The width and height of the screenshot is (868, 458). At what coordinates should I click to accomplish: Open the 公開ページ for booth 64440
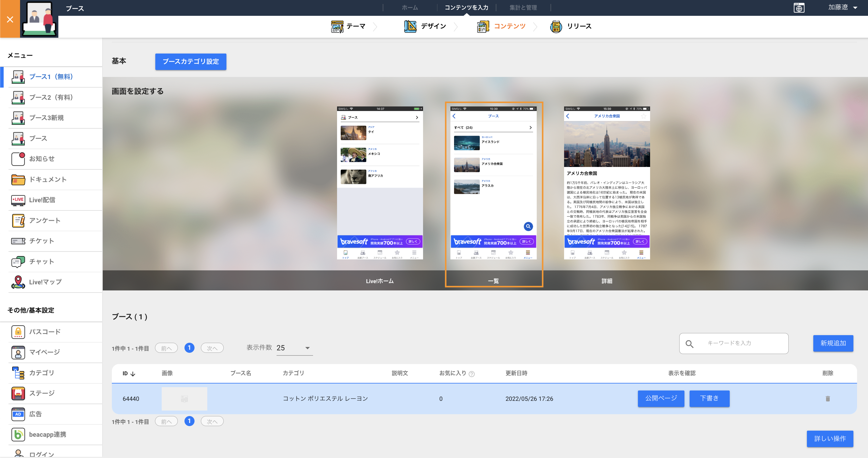pyautogui.click(x=661, y=398)
